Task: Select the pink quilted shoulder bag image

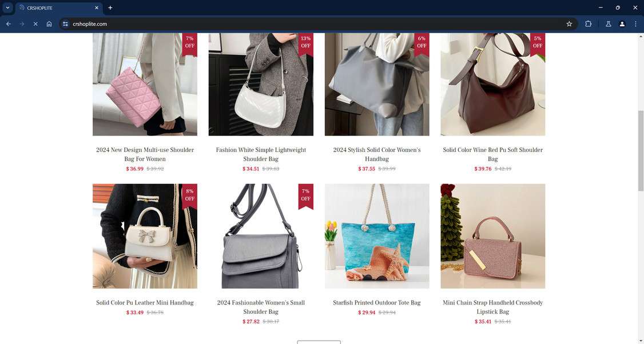Action: coord(145,84)
